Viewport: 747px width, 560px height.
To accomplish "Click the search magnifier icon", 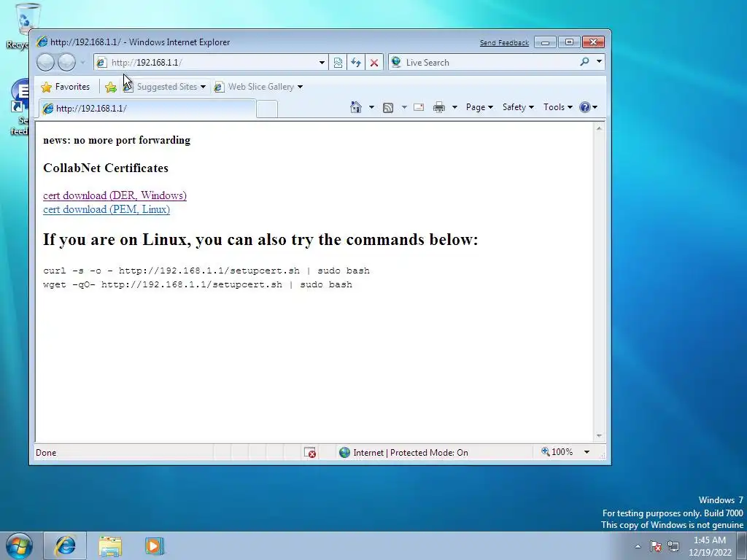I will 584,62.
